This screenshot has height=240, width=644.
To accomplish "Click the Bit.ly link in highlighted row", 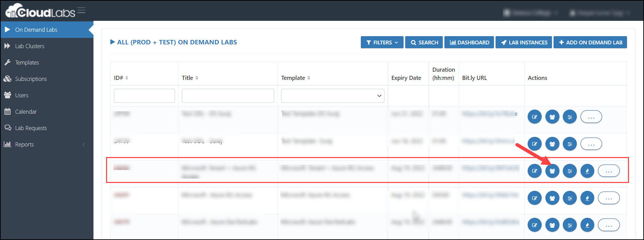I will pyautogui.click(x=491, y=168).
